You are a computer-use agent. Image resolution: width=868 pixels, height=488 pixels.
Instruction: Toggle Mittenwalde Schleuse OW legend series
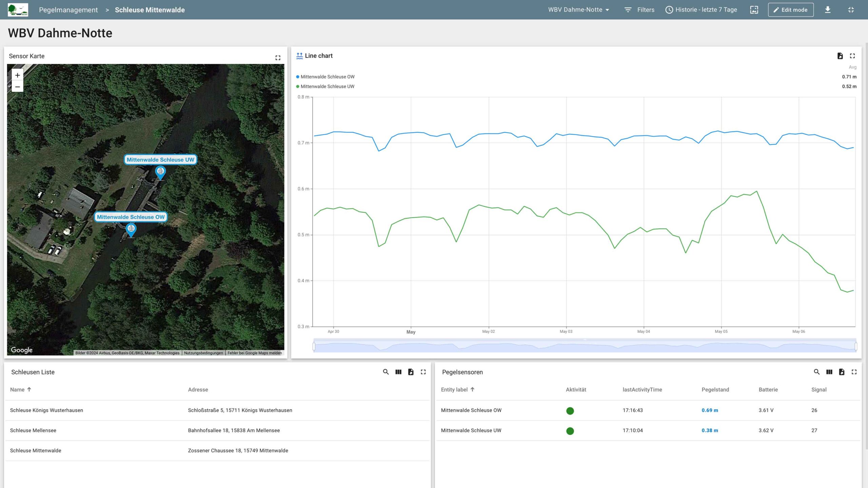point(327,77)
